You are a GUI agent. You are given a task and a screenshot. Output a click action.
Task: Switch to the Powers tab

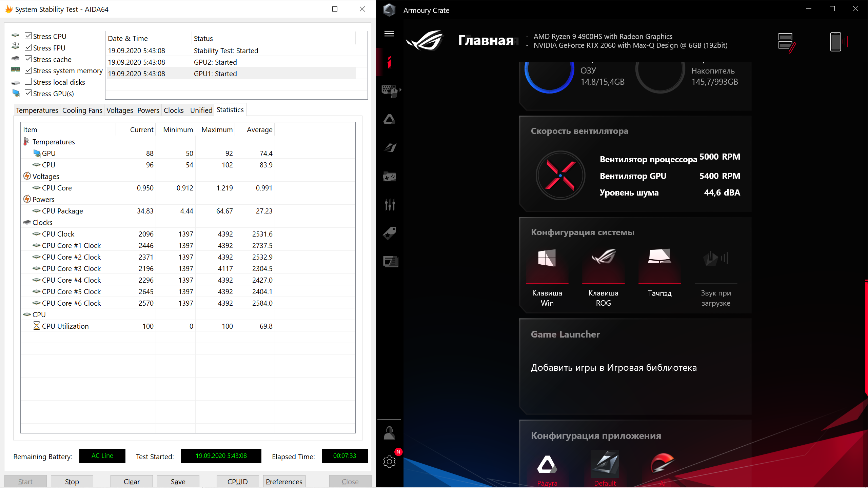coord(148,110)
